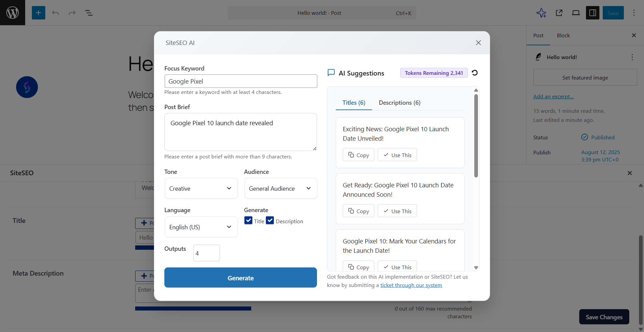Close the Post settings sidebar
This screenshot has height=332, width=644.
click(634, 35)
